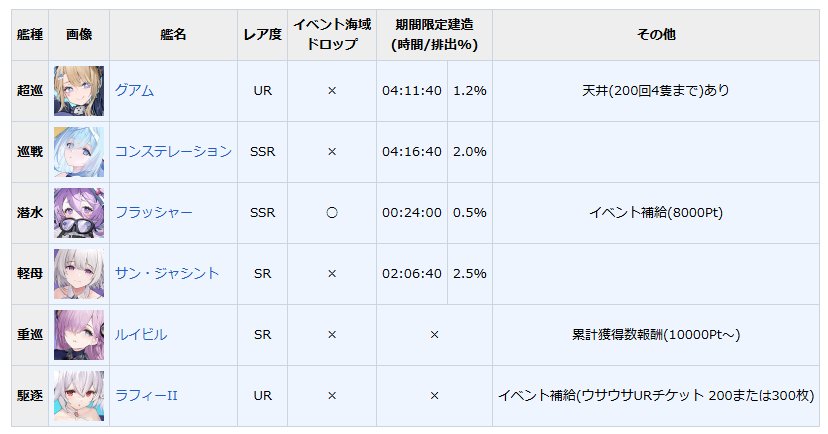The image size is (828, 434).
Task: Click the コンステレーション character portrait
Action: [79, 152]
